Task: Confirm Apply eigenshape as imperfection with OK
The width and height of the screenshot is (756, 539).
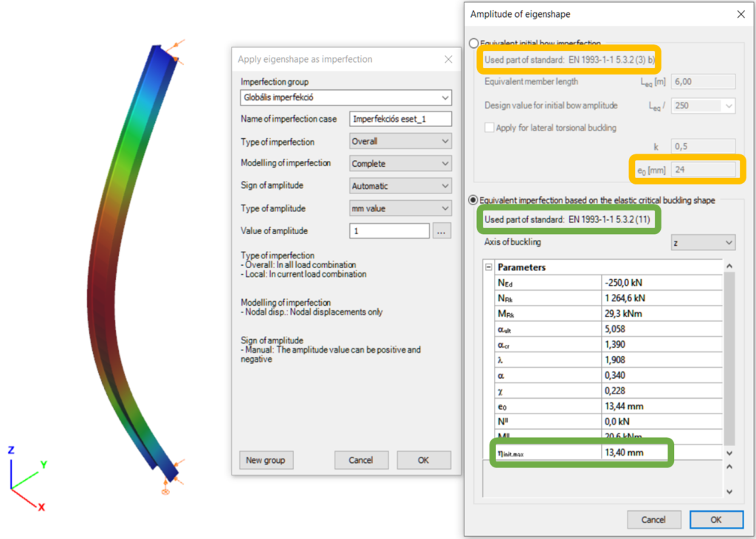Action: pyautogui.click(x=423, y=460)
